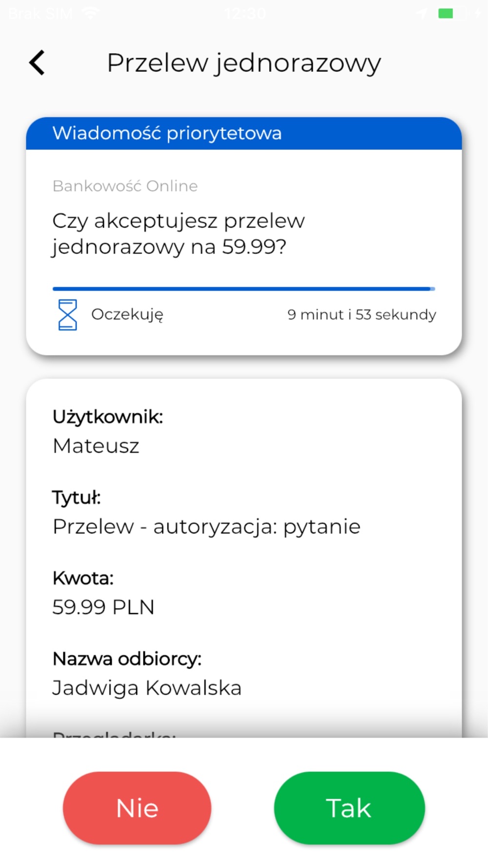Viewport: 488px width, 868px height.
Task: Select the Kwota value 59.99 PLN
Action: (x=103, y=607)
